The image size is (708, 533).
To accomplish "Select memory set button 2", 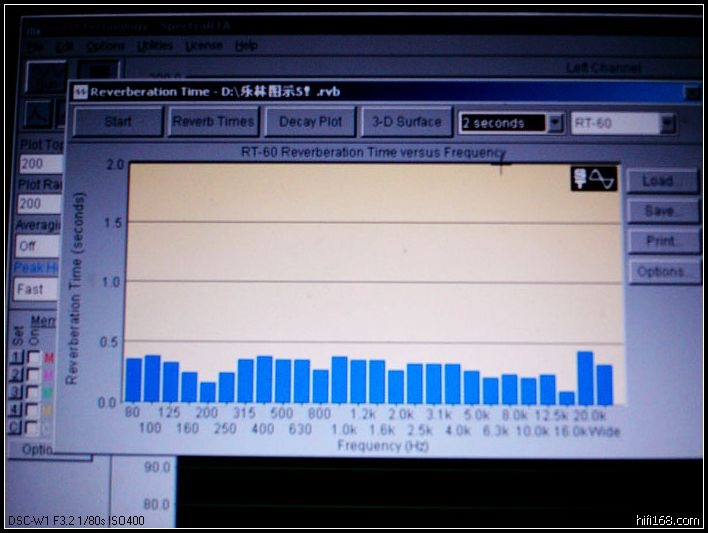I will click(x=16, y=376).
